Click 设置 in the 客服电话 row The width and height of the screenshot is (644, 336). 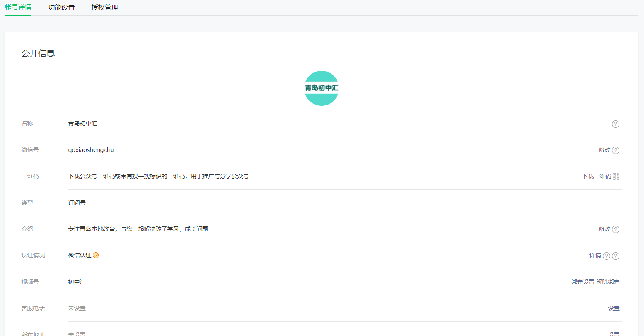click(x=614, y=308)
